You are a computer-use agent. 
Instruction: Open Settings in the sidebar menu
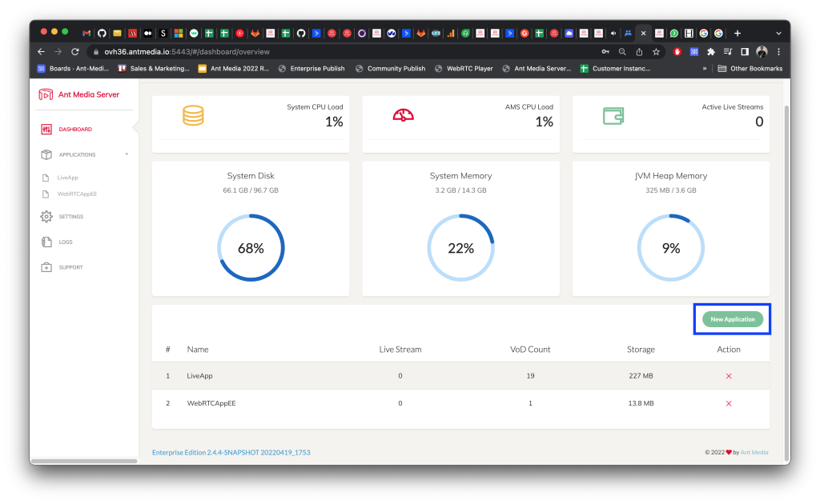click(x=71, y=216)
